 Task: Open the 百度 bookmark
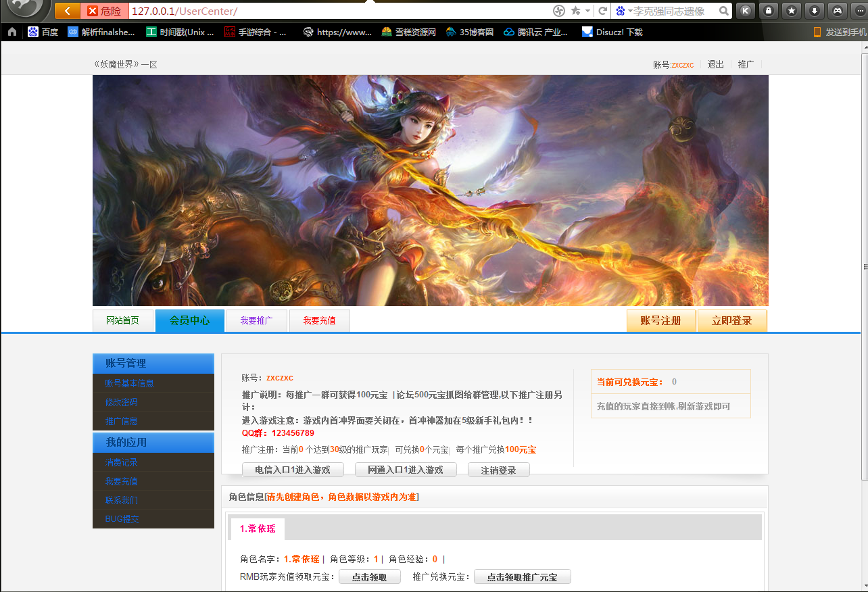tap(43, 32)
